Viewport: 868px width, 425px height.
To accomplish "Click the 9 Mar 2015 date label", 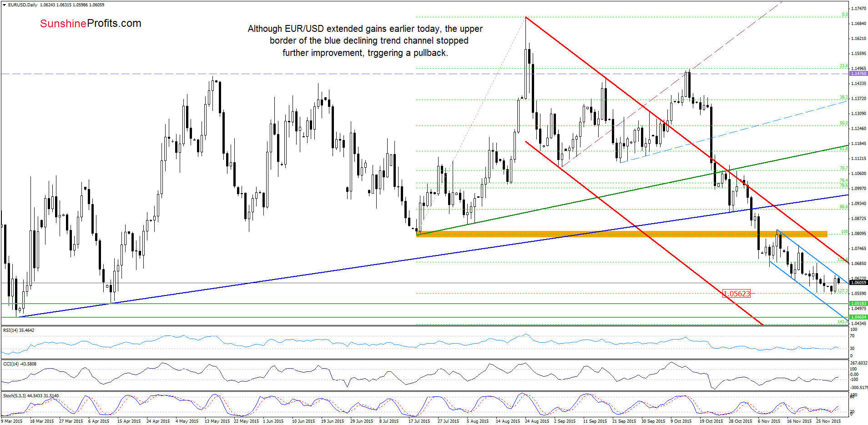I will pos(12,421).
